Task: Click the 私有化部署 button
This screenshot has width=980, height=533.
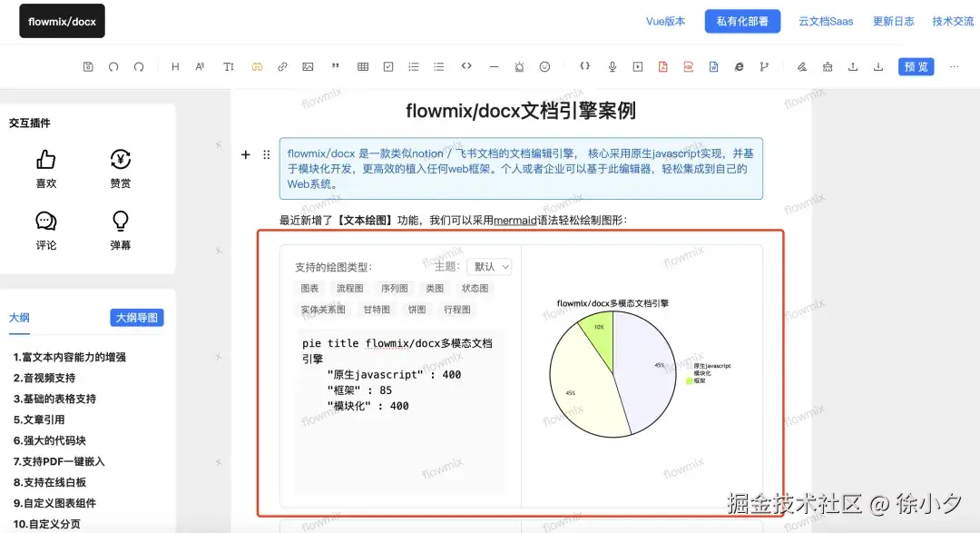Action: 742,21
